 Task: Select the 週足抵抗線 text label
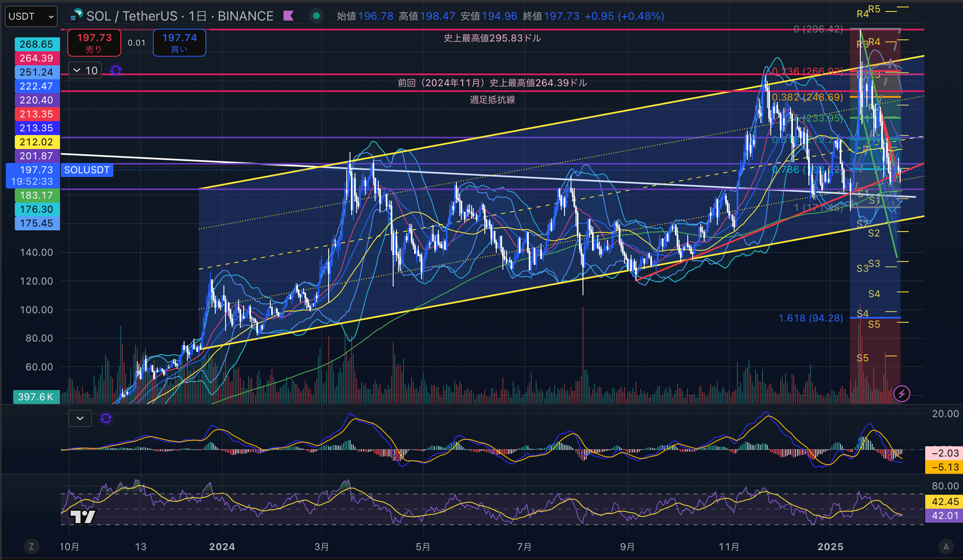tap(492, 100)
